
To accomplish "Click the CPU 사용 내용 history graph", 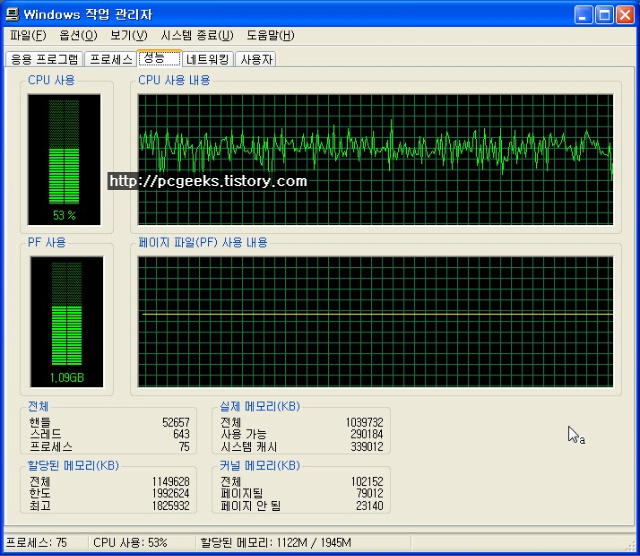I will coord(376,160).
